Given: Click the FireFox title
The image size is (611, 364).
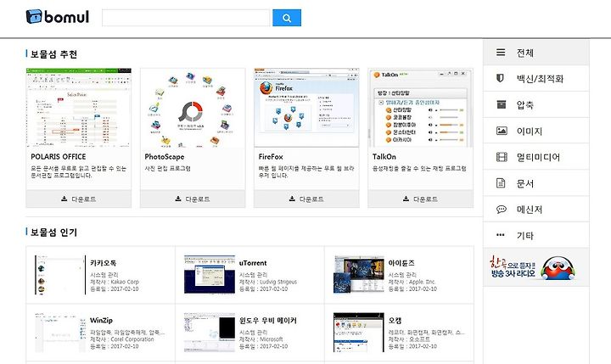Looking at the screenshot, I should tap(271, 157).
